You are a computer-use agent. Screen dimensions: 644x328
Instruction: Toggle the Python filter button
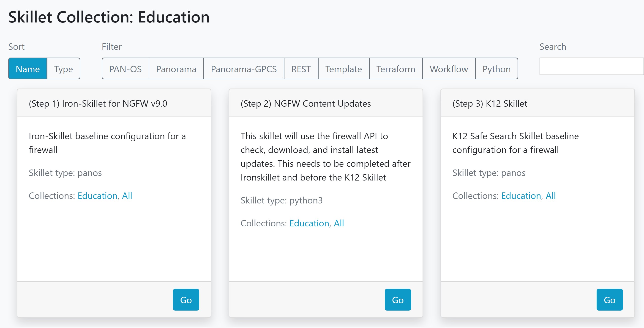[x=497, y=69]
